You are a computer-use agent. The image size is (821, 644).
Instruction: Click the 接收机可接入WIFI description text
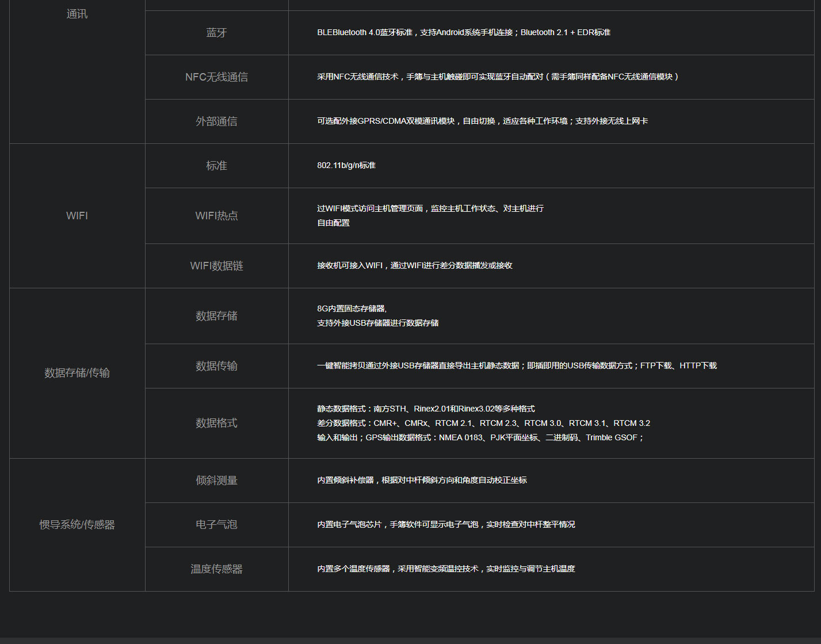pos(415,265)
